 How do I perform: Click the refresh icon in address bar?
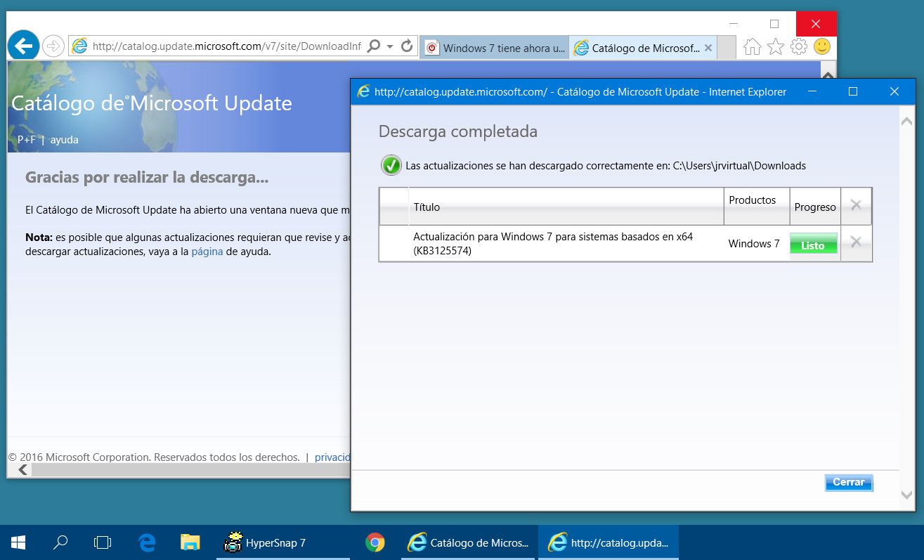407,46
